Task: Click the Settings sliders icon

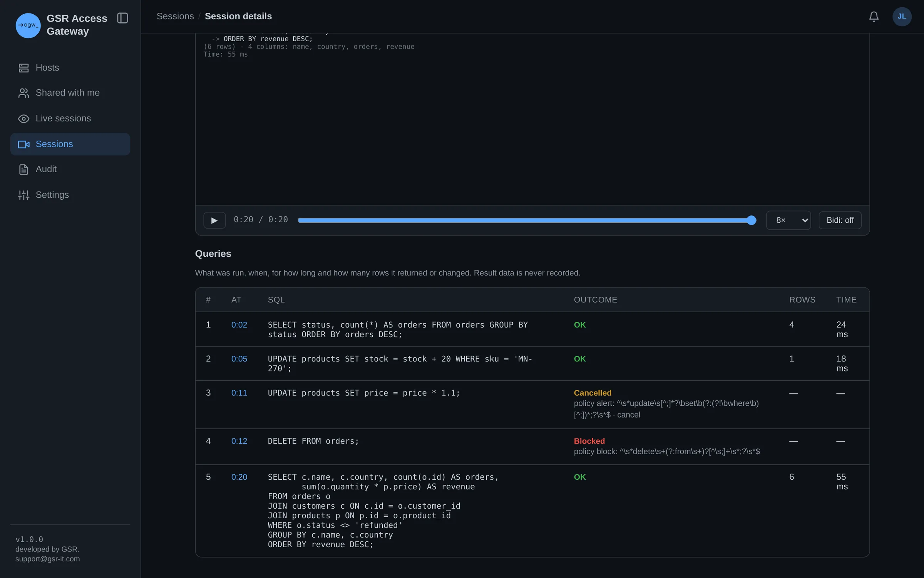Action: [23, 195]
